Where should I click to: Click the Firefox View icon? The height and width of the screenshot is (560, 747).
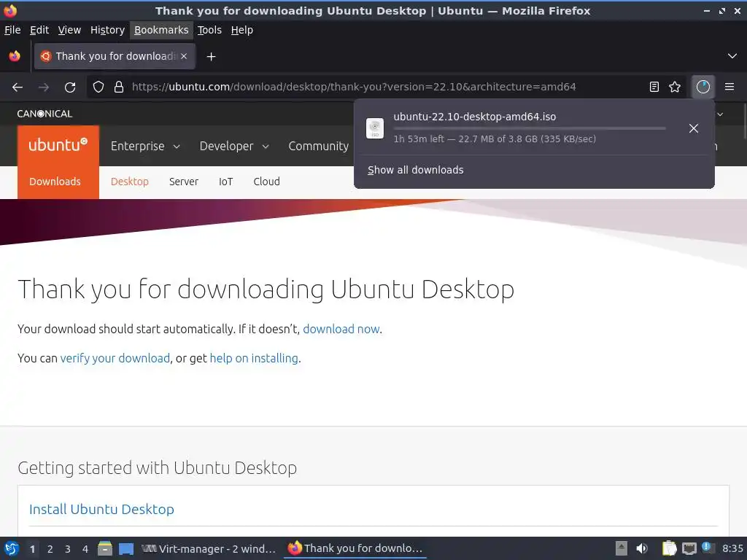point(15,56)
